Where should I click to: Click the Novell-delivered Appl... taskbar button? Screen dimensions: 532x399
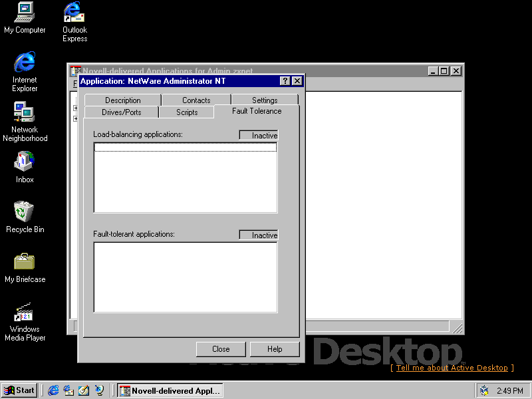[170, 391]
